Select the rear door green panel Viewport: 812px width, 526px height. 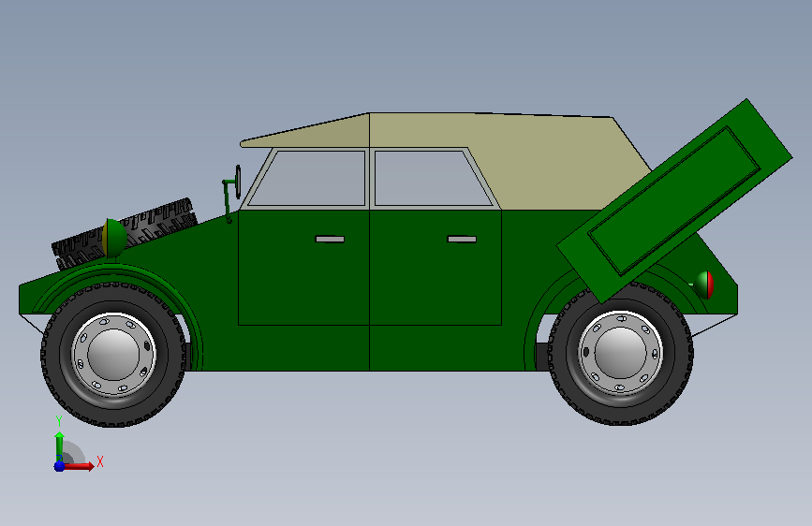point(436,280)
